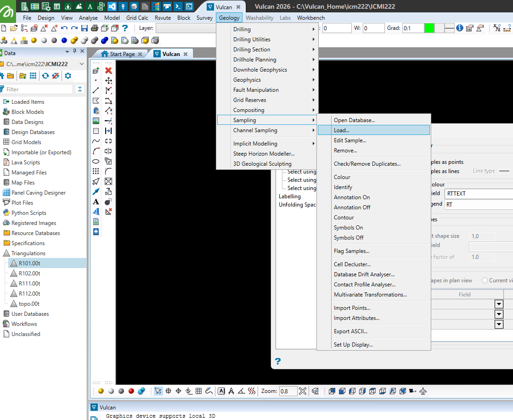Click the Redo arrow icon
This screenshot has width=513, height=420.
[x=74, y=28]
